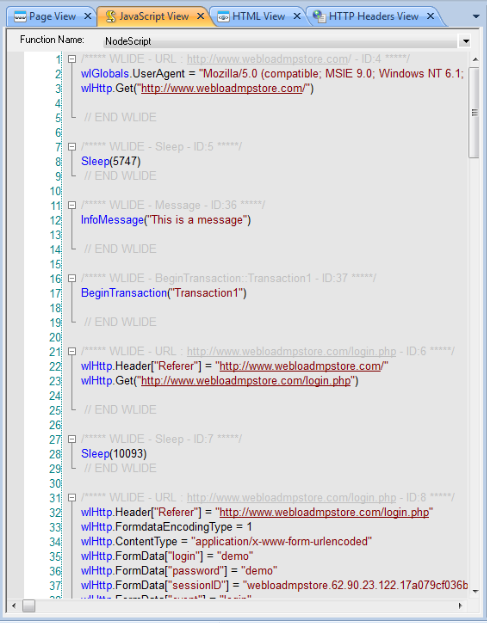Collapse the BeginTransaction ID:37 block
488x623 pixels.
click(72, 279)
